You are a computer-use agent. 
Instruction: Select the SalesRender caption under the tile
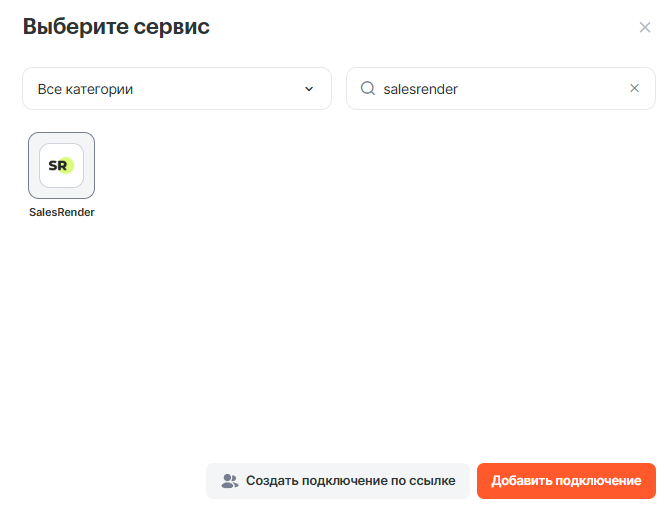[61, 212]
